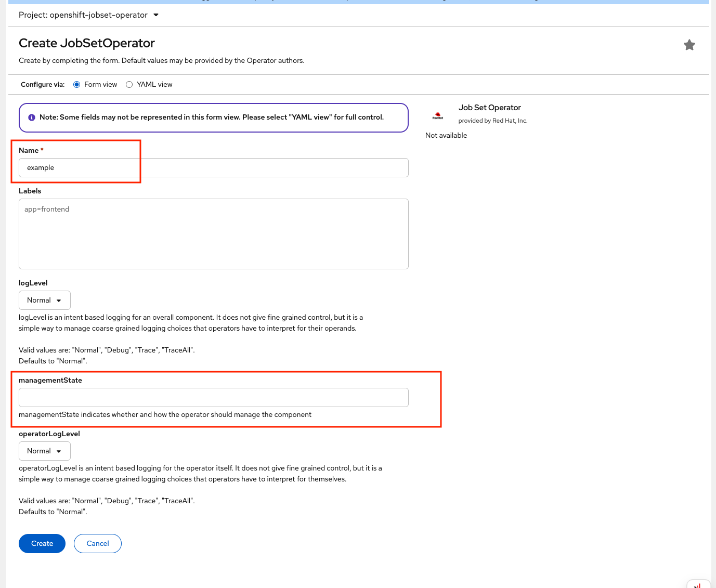The height and width of the screenshot is (588, 716).
Task: Click the info icon in the note banner
Action: [x=32, y=117]
